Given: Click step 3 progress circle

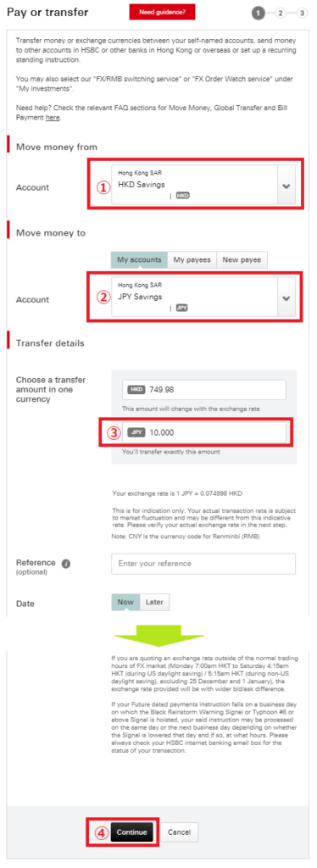Looking at the screenshot, I should [302, 13].
